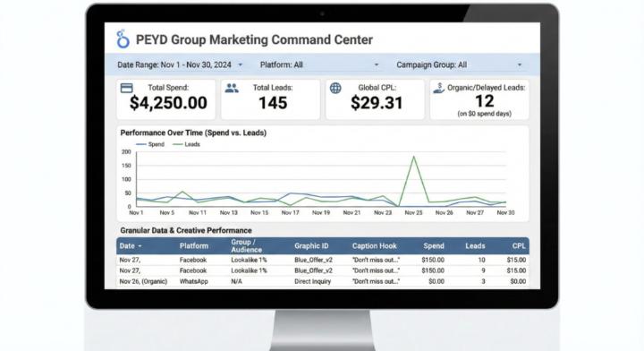Open the Date Range dropdown arrow

241,65
